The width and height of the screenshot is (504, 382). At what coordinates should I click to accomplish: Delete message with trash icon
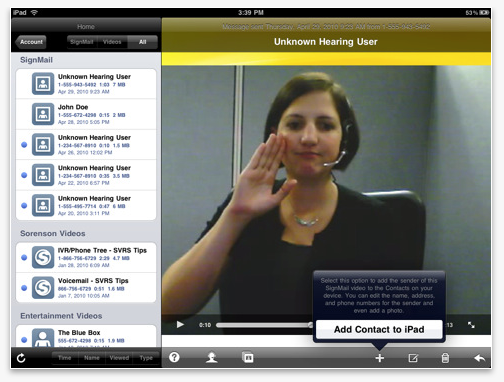pyautogui.click(x=445, y=358)
